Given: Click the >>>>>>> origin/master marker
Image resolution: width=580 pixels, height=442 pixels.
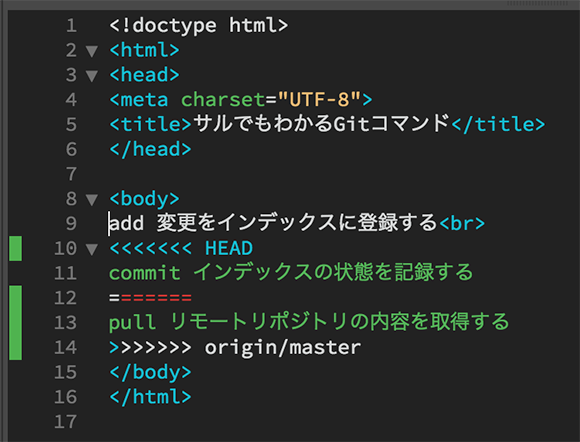Looking at the screenshot, I should 235,348.
